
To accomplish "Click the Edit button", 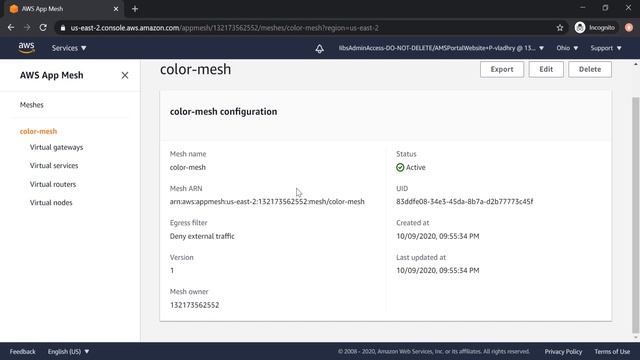I will click(x=546, y=69).
